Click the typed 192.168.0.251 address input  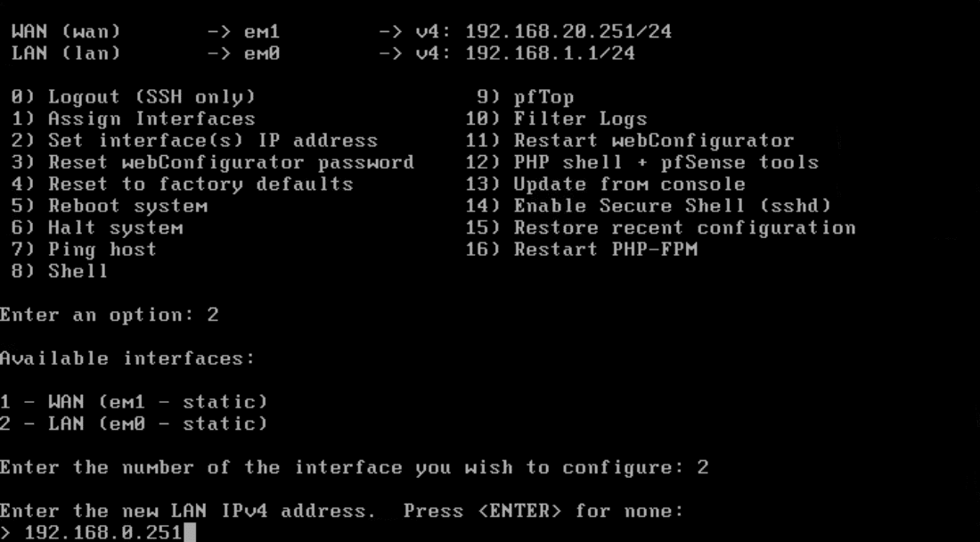(102, 533)
